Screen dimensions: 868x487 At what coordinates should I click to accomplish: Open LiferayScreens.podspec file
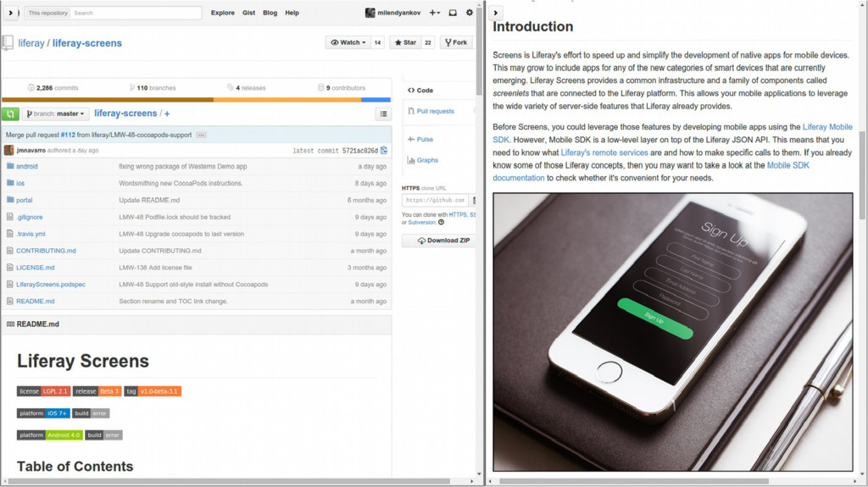pos(51,285)
